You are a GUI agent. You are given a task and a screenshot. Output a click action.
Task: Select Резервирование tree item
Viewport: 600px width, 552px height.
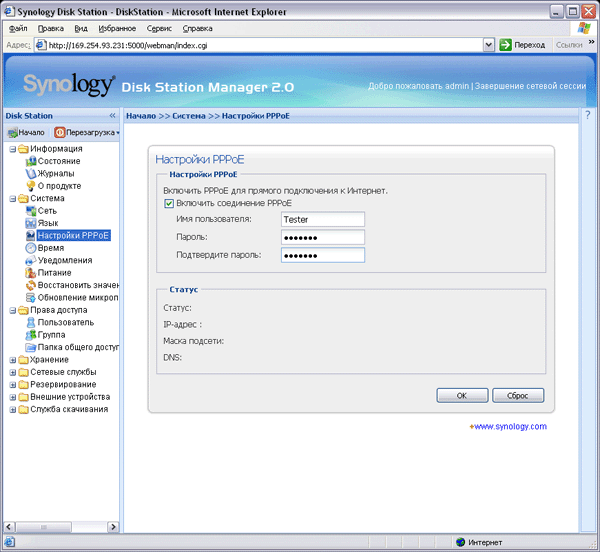63,384
